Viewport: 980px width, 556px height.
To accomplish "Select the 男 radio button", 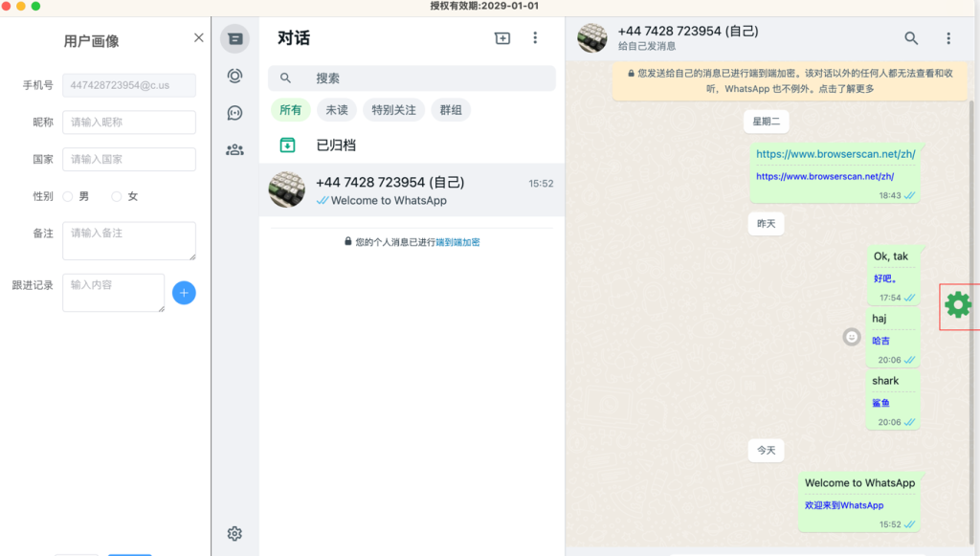I will 68,197.
